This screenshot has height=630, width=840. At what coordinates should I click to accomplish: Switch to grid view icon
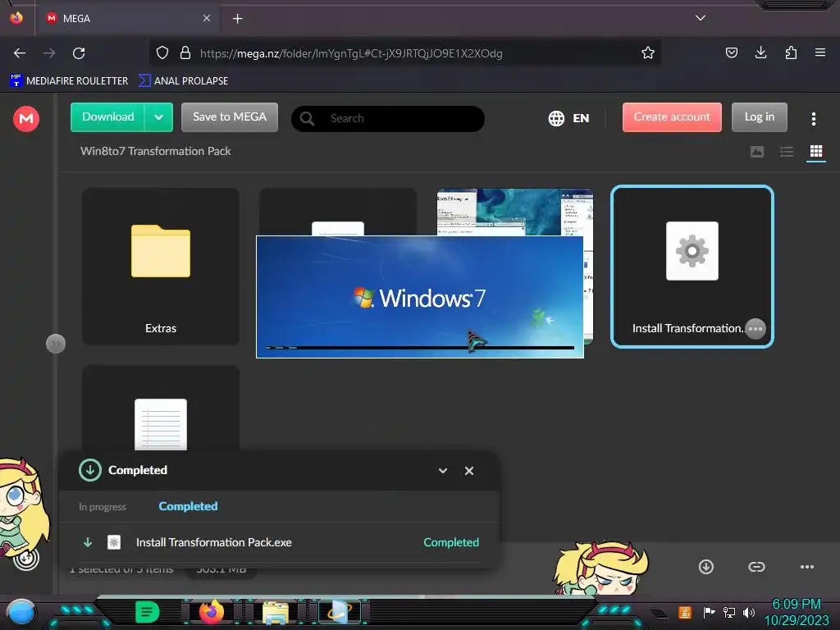coord(816,152)
